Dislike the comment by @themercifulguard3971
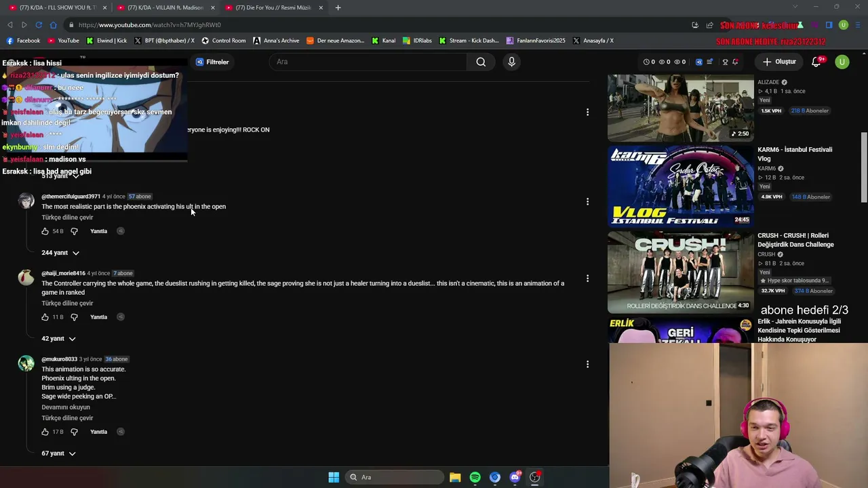Image resolution: width=868 pixels, height=488 pixels. tap(74, 231)
